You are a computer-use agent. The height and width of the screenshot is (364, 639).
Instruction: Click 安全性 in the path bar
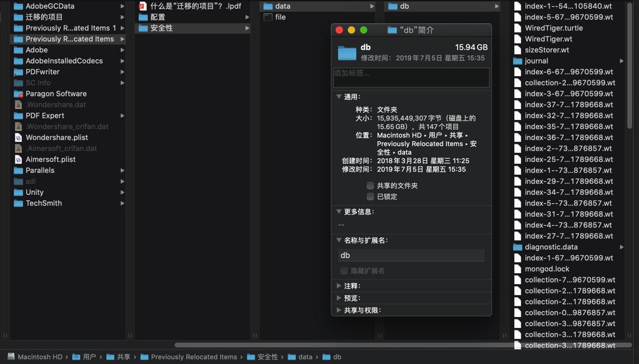(267, 357)
